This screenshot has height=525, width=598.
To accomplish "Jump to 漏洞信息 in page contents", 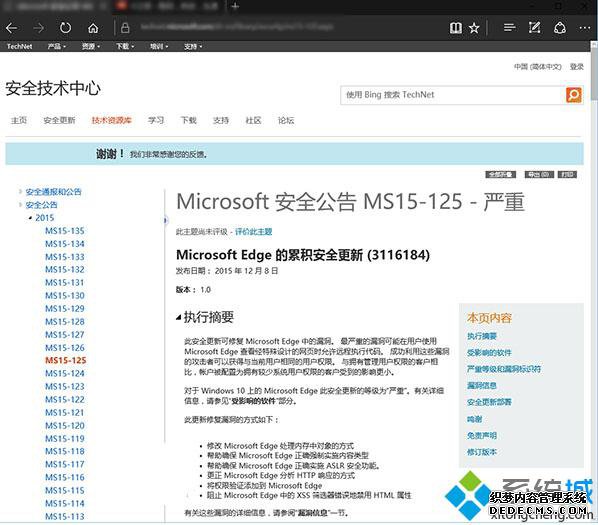I will coord(482,385).
